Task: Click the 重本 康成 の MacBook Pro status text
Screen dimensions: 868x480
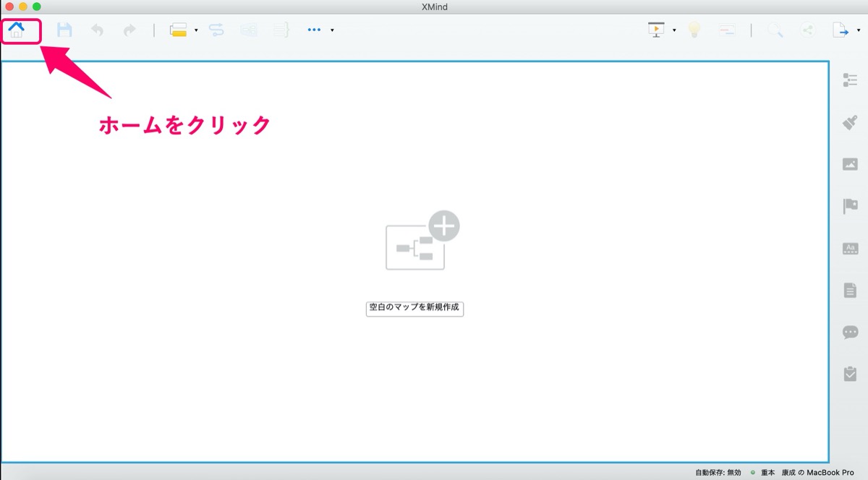Action: [807, 472]
